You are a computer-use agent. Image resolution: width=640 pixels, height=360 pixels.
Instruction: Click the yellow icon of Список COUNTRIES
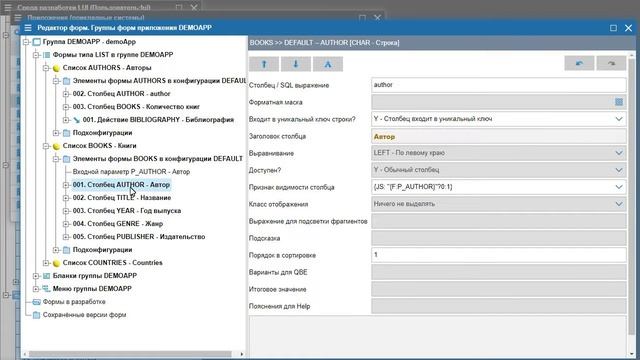[56, 263]
